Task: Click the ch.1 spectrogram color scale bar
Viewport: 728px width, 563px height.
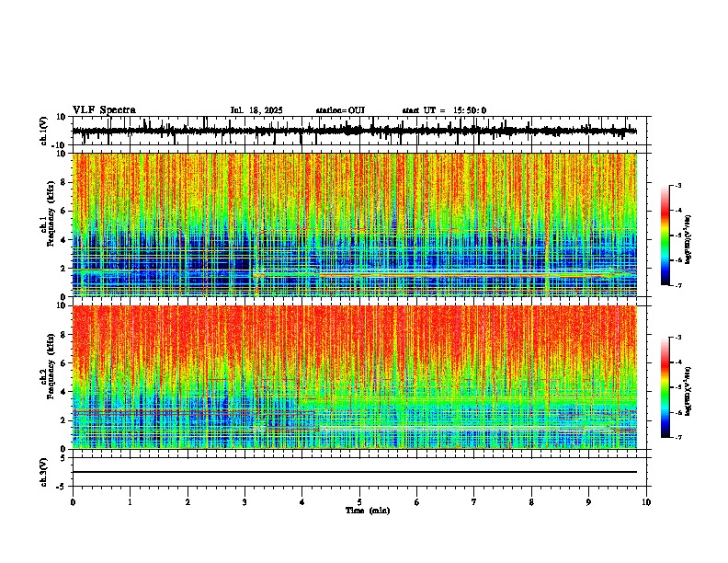Action: 665,236
